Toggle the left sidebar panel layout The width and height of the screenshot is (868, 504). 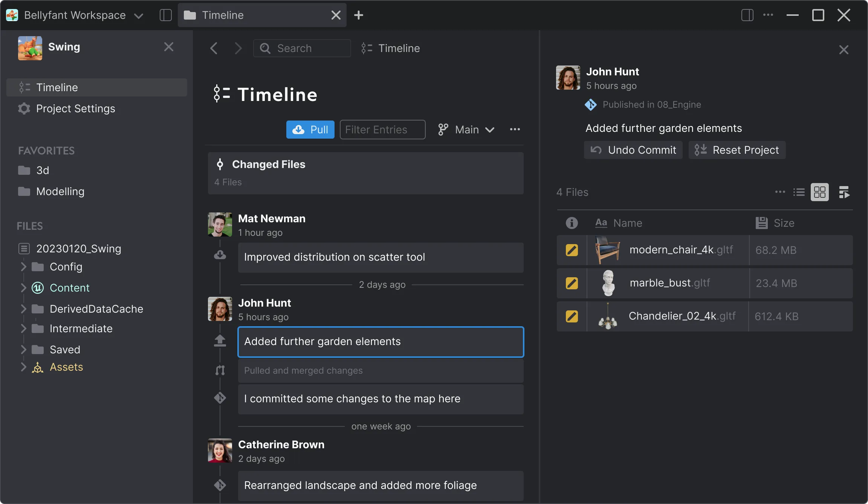[x=165, y=15]
